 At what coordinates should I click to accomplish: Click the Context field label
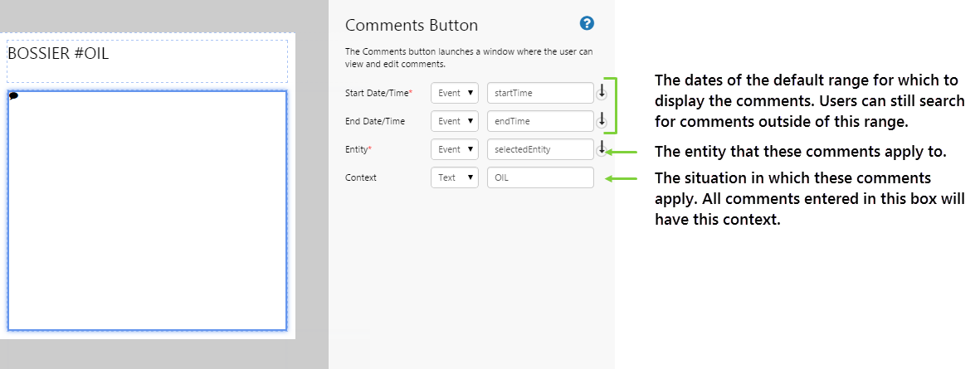[361, 177]
